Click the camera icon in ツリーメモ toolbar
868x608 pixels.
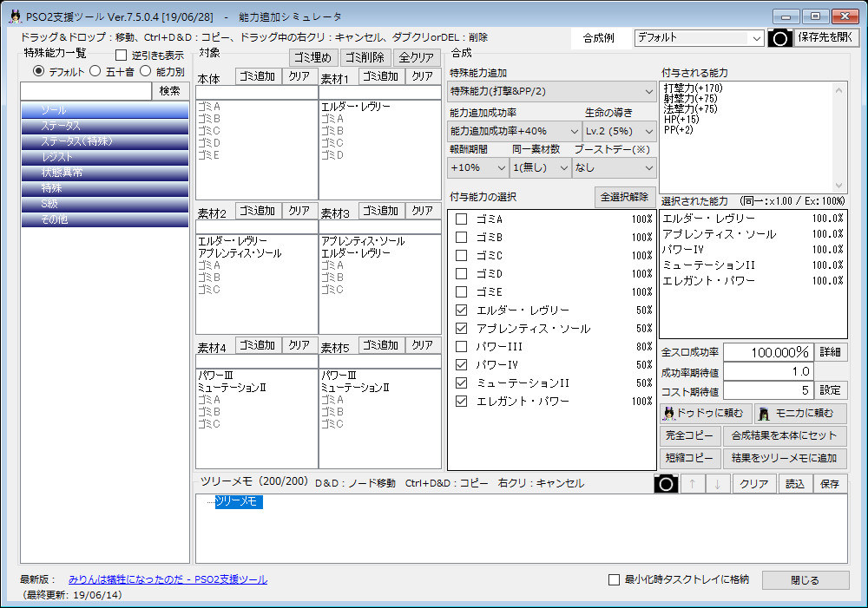click(x=666, y=484)
